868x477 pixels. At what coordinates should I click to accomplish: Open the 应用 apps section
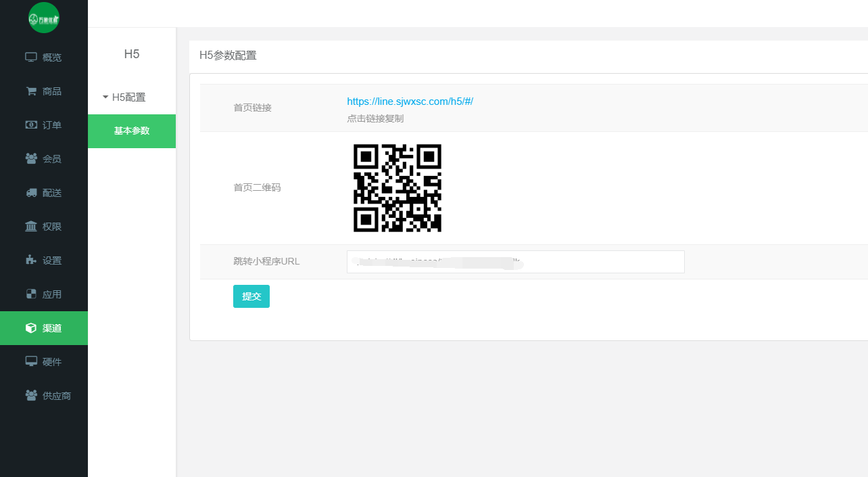coord(44,294)
